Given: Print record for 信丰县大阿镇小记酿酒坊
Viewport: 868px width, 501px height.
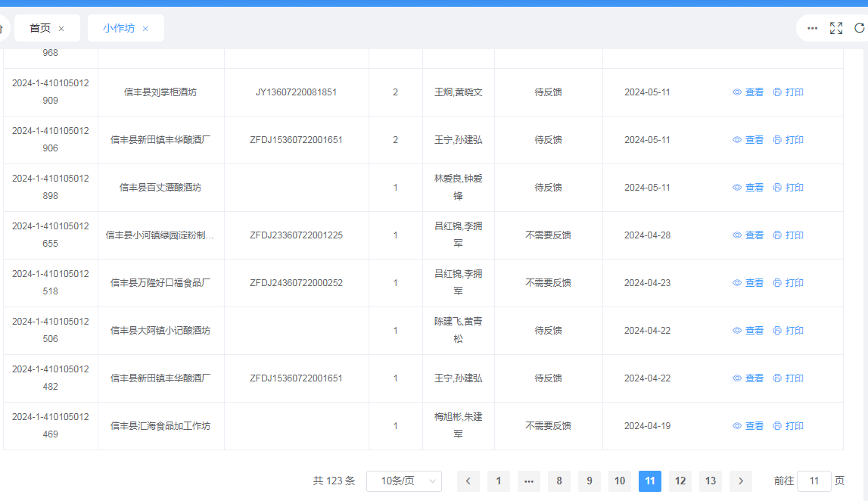Looking at the screenshot, I should click(x=788, y=331).
